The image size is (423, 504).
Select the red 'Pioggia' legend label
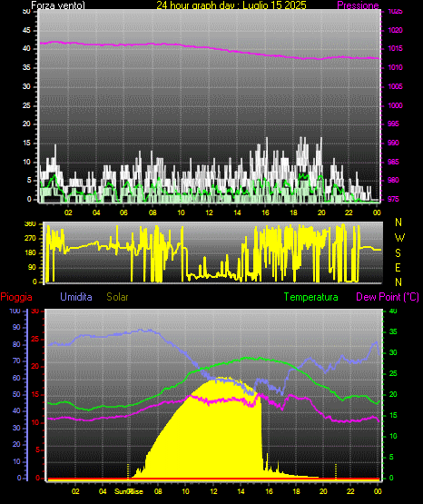coord(16,297)
